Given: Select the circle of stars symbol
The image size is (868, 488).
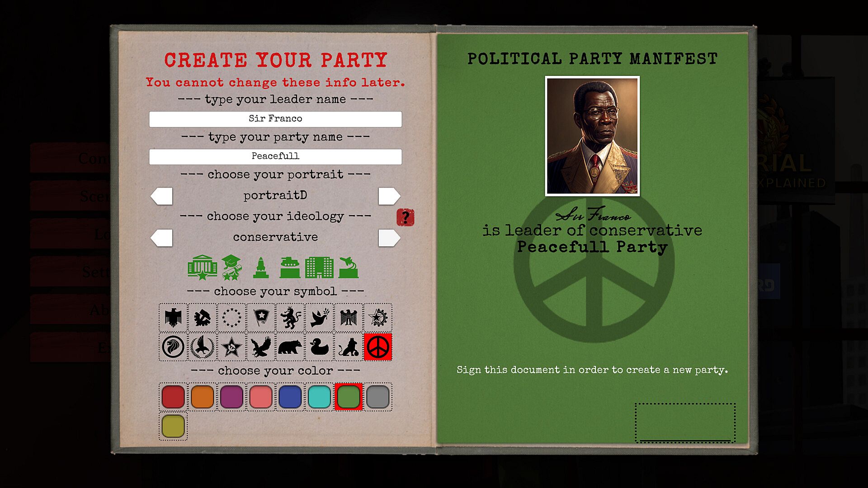Looking at the screenshot, I should point(231,318).
